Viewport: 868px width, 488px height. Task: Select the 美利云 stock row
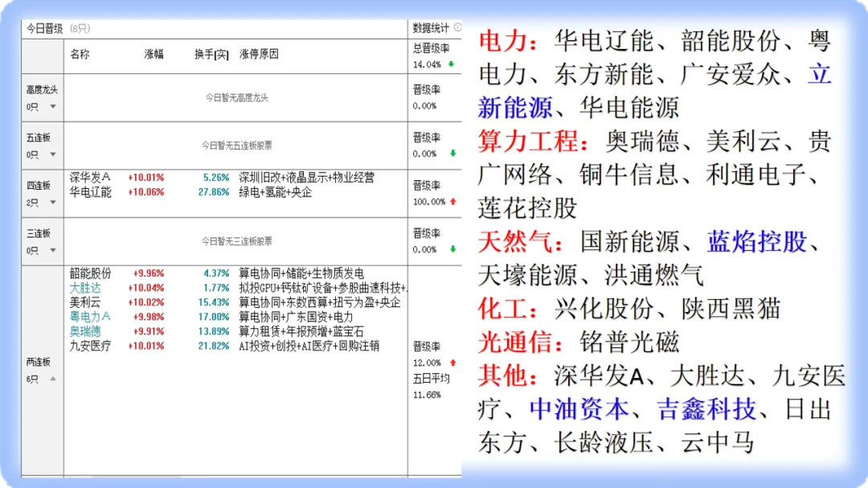[x=85, y=302]
